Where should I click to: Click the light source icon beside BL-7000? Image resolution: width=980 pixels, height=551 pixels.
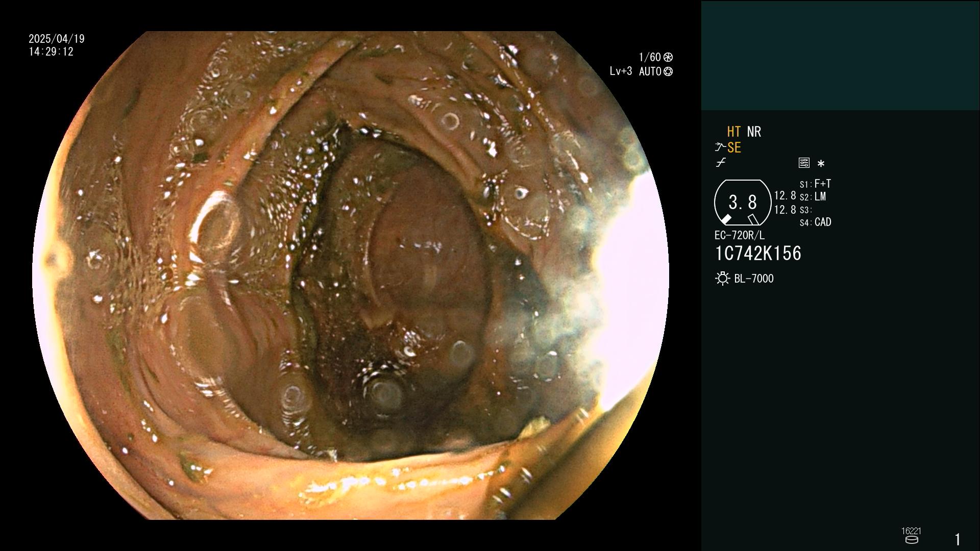(722, 279)
